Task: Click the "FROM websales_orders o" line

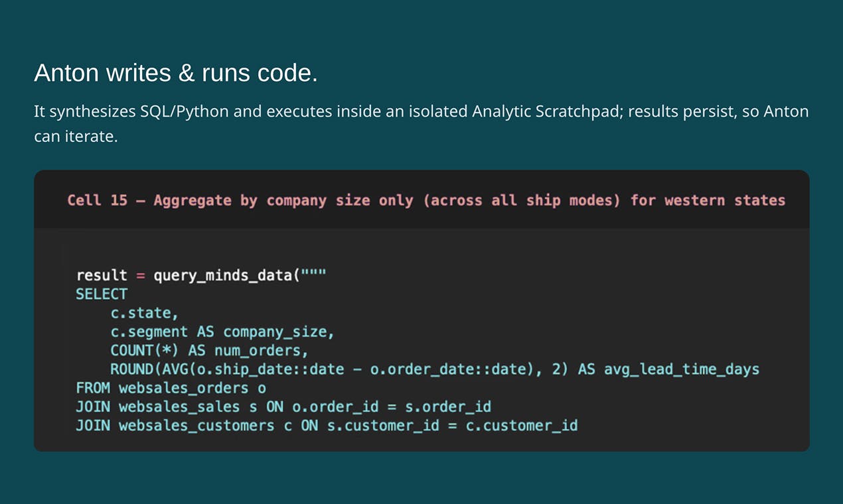Action: click(171, 388)
